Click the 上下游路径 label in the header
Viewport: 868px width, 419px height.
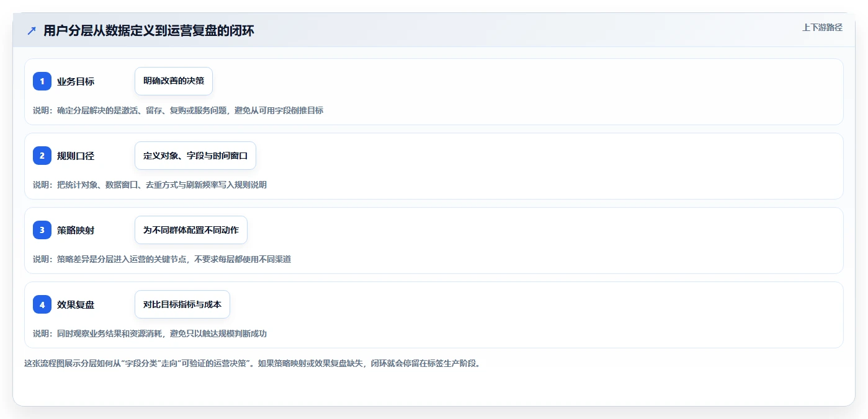pos(822,27)
